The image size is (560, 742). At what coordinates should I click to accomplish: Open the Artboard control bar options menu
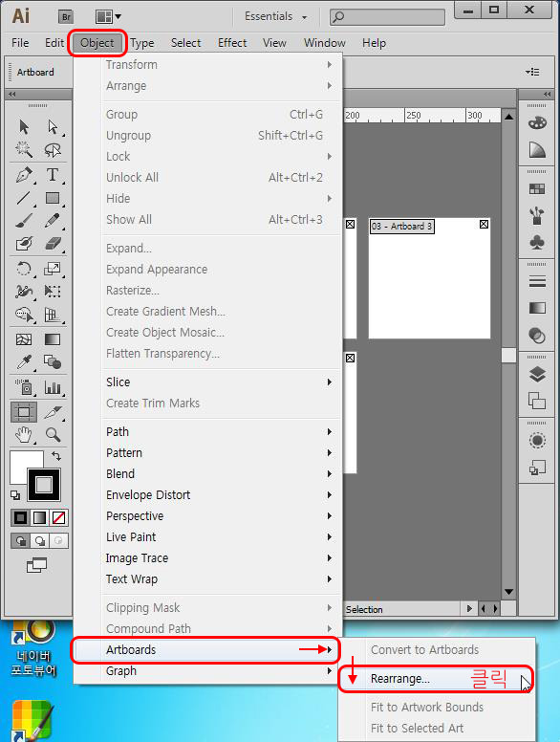pos(532,72)
